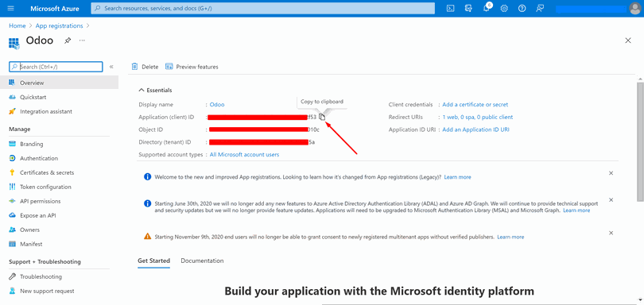Click the App registrations breadcrumb
644x305 pixels.
pos(59,26)
